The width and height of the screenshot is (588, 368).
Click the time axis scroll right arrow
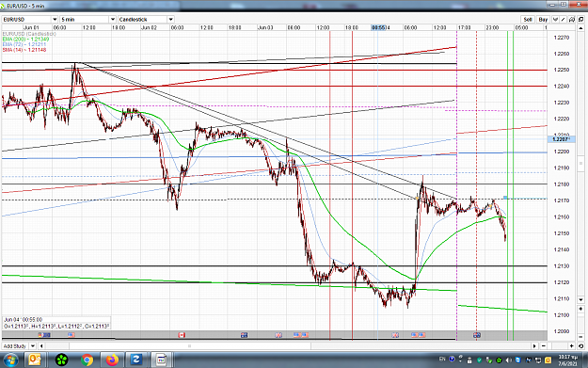tap(534, 345)
